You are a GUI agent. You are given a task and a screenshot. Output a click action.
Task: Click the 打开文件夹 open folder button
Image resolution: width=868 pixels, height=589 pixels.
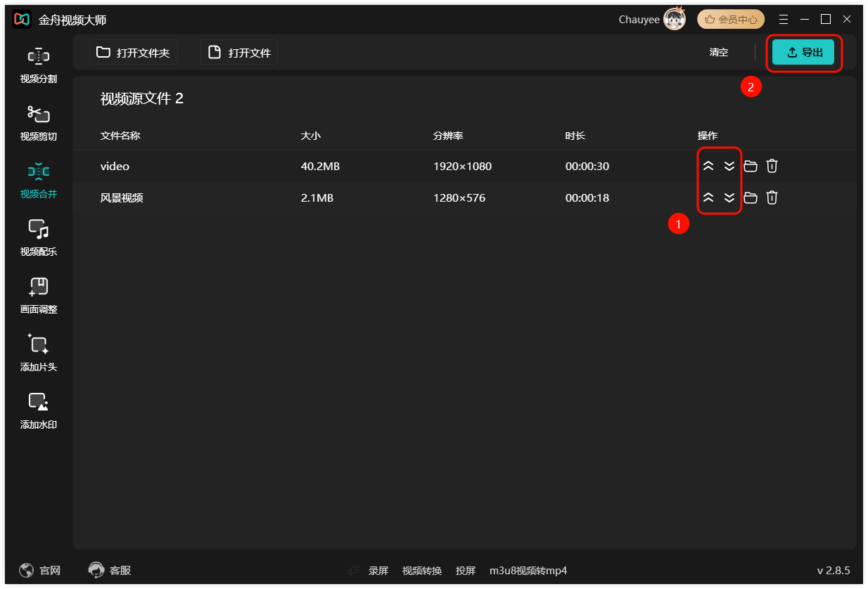134,53
